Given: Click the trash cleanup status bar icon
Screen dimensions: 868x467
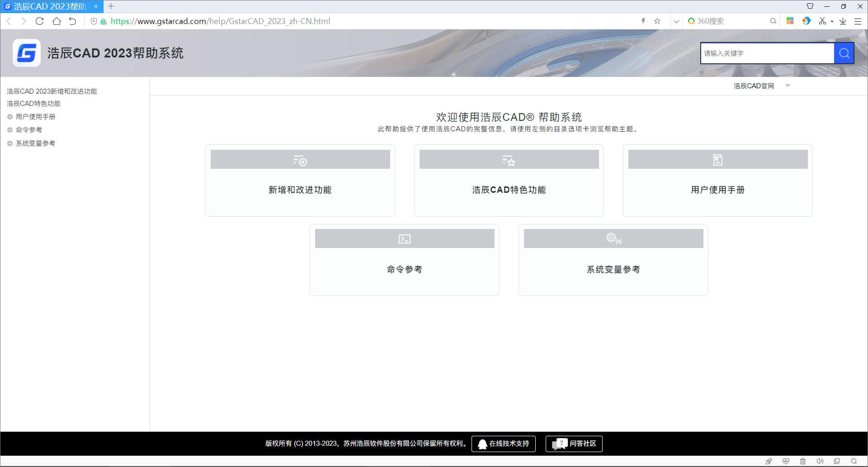Looking at the screenshot, I should tap(803, 462).
